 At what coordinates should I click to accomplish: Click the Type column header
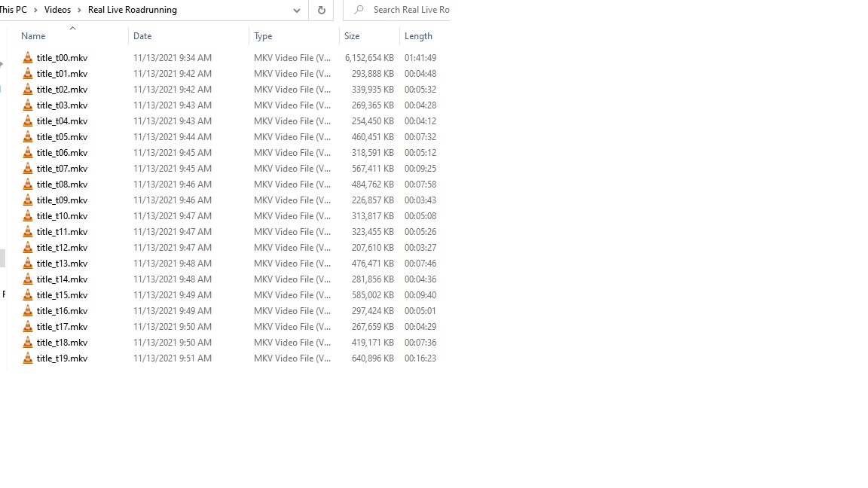pos(263,36)
